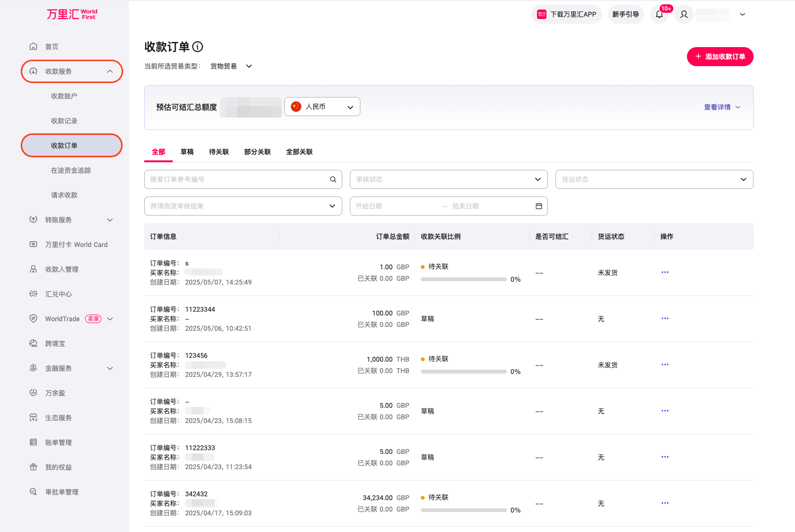795x532 pixels.
Task: Switch to the 草稿 tab
Action: [187, 152]
